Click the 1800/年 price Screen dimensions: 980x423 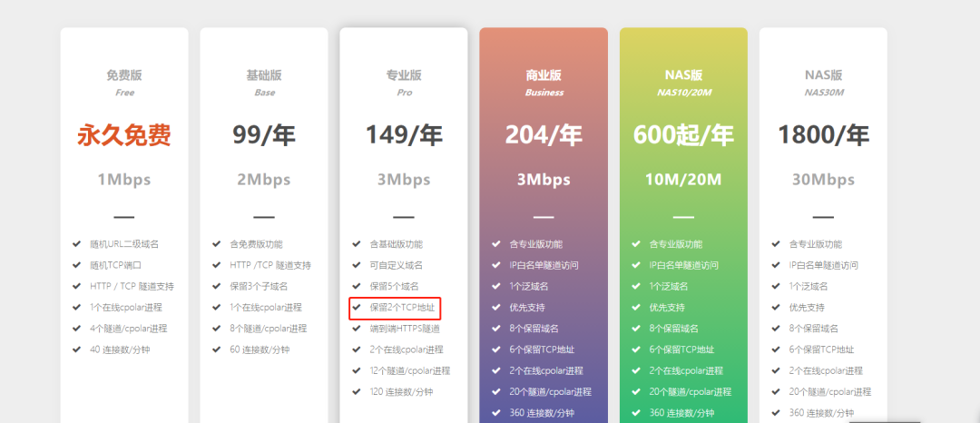point(824,135)
